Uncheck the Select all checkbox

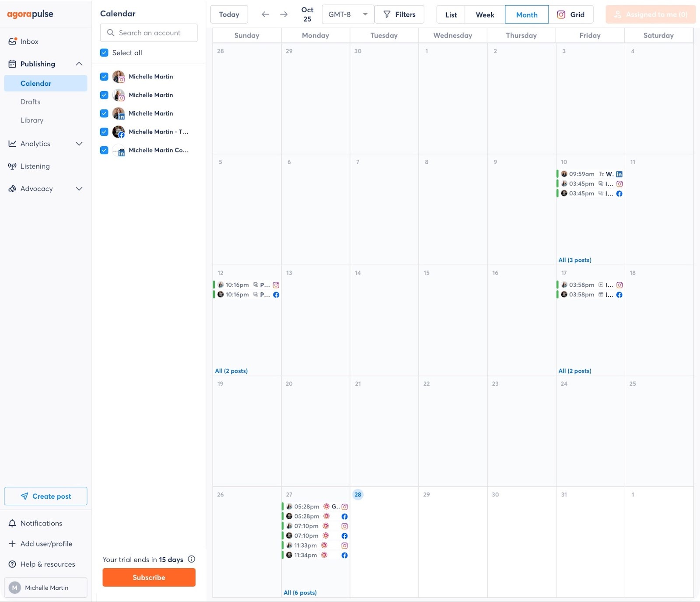click(x=104, y=53)
